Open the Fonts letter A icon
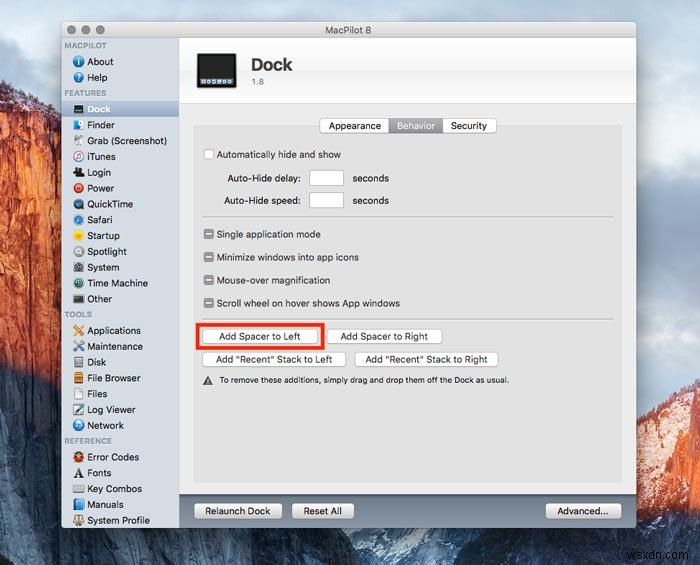Viewport: 700px width, 565px height. tap(79, 473)
